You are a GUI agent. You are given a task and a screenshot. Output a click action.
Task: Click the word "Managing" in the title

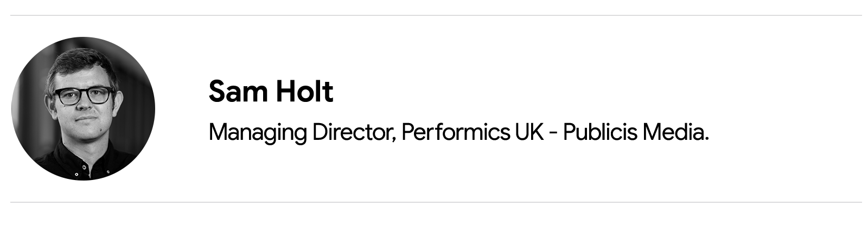tap(257, 133)
